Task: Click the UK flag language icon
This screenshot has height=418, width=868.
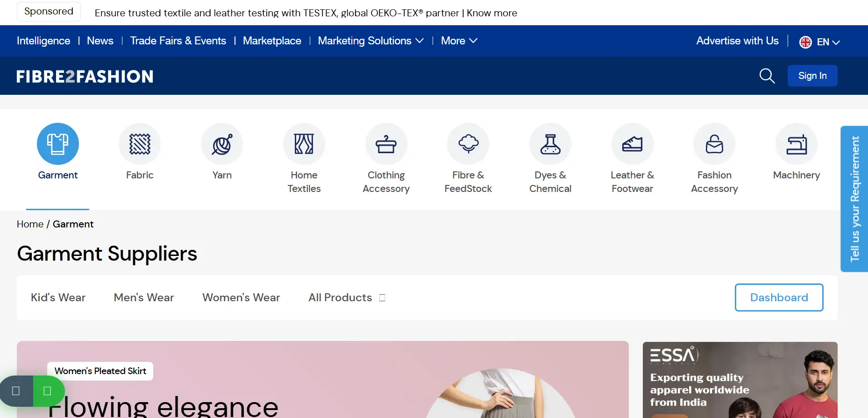Action: click(805, 42)
